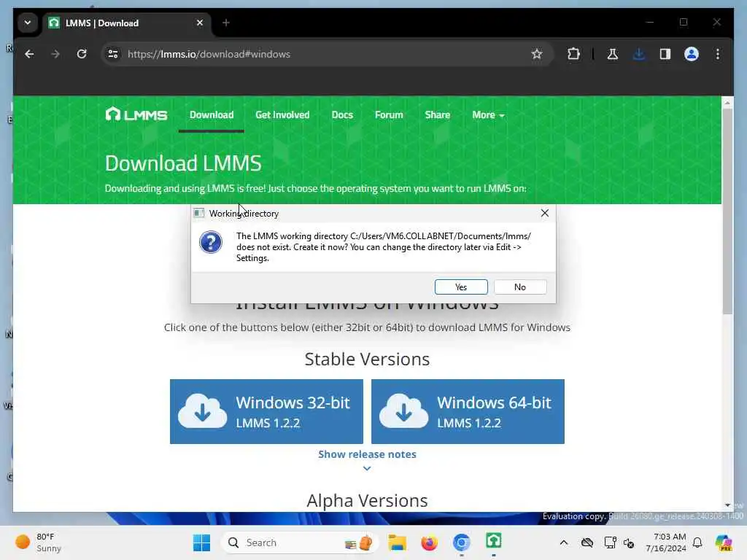Open the browser profile avatar
Viewport: 747px width, 560px height.
pyautogui.click(x=692, y=54)
